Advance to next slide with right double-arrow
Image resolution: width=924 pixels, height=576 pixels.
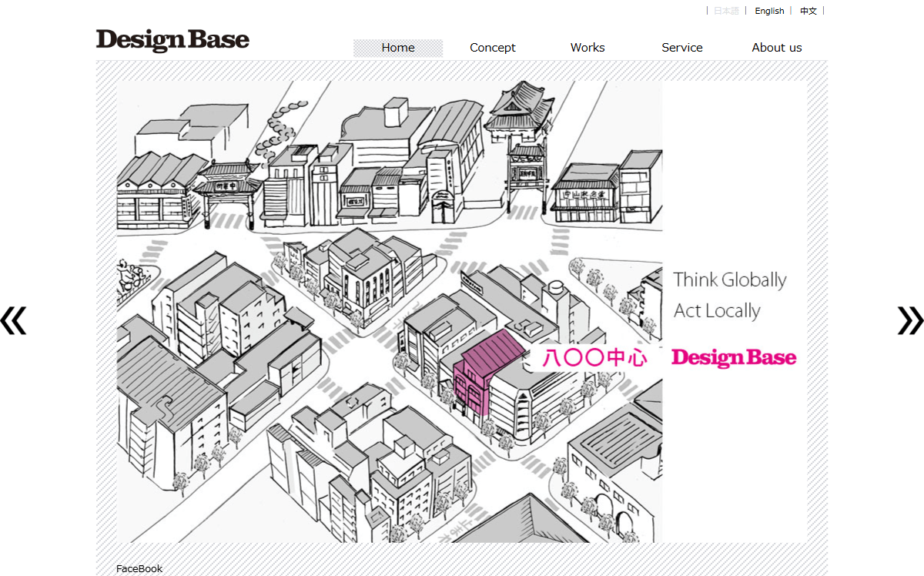(x=910, y=320)
